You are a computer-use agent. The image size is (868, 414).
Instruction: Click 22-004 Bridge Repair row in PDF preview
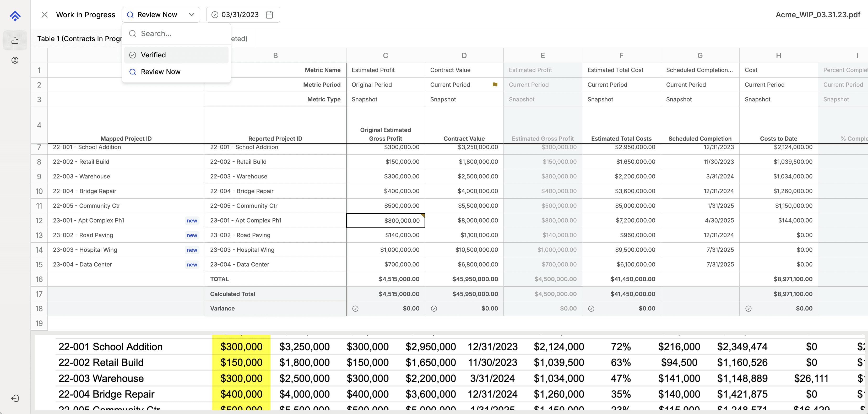point(106,394)
